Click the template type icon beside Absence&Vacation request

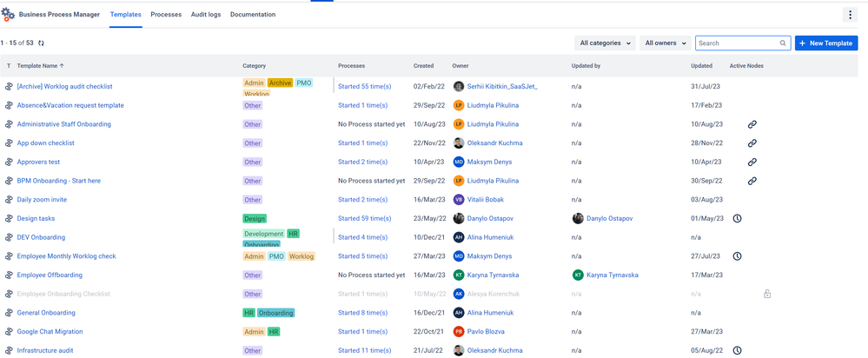(9, 105)
